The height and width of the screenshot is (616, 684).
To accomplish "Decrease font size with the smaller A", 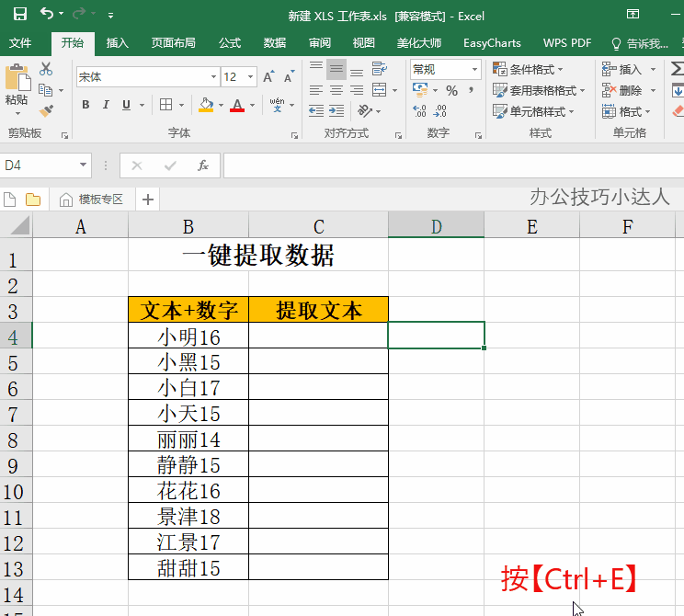I will point(290,76).
